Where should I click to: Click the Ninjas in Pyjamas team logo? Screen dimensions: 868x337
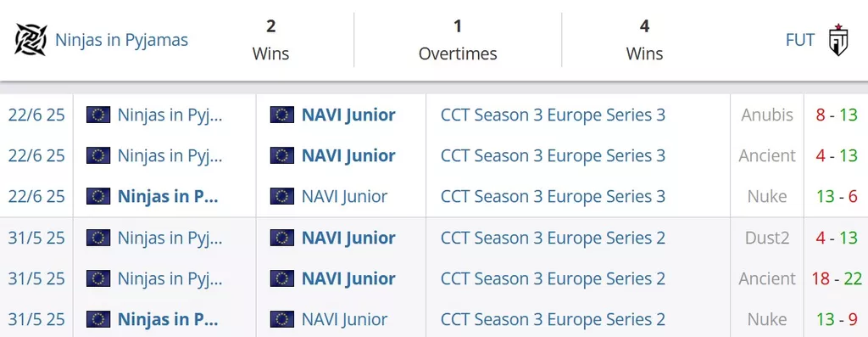pos(31,40)
